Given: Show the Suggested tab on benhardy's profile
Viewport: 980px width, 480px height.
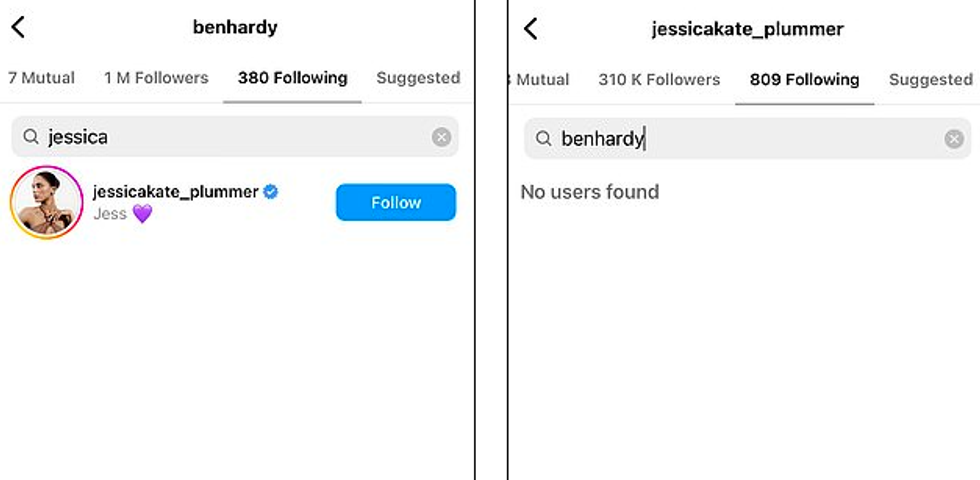Looking at the screenshot, I should point(418,78).
